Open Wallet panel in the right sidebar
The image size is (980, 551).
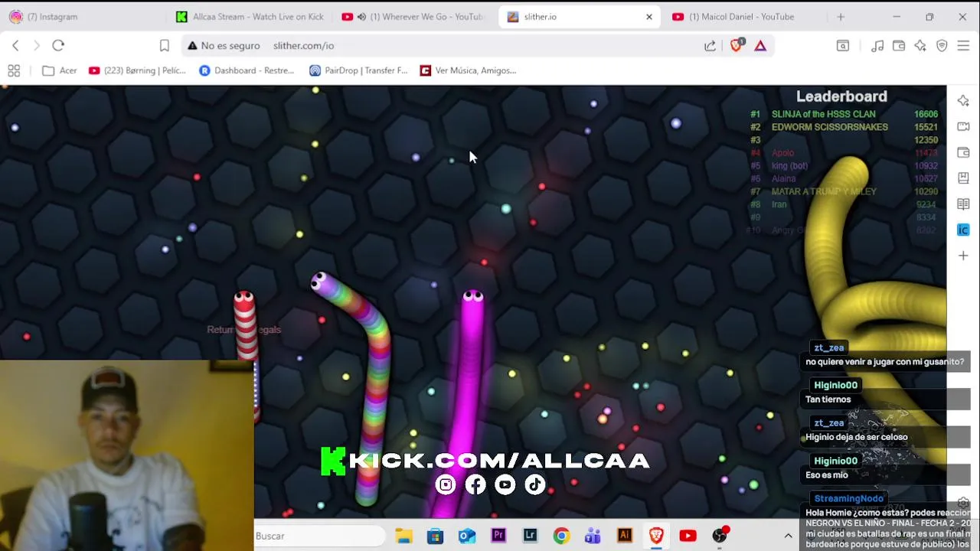(963, 152)
